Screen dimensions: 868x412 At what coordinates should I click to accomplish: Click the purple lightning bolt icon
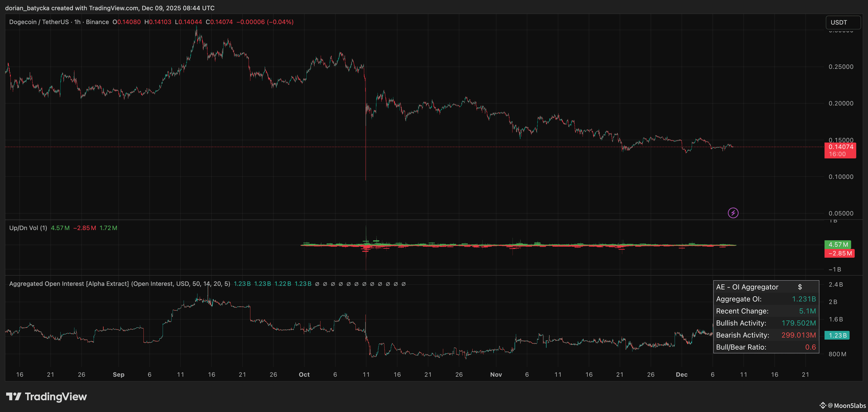[733, 213]
